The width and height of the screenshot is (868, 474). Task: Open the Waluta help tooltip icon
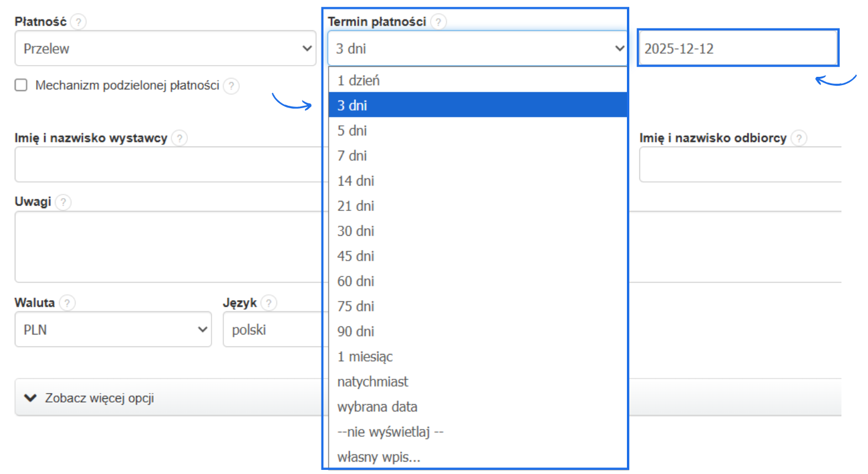pyautogui.click(x=67, y=303)
